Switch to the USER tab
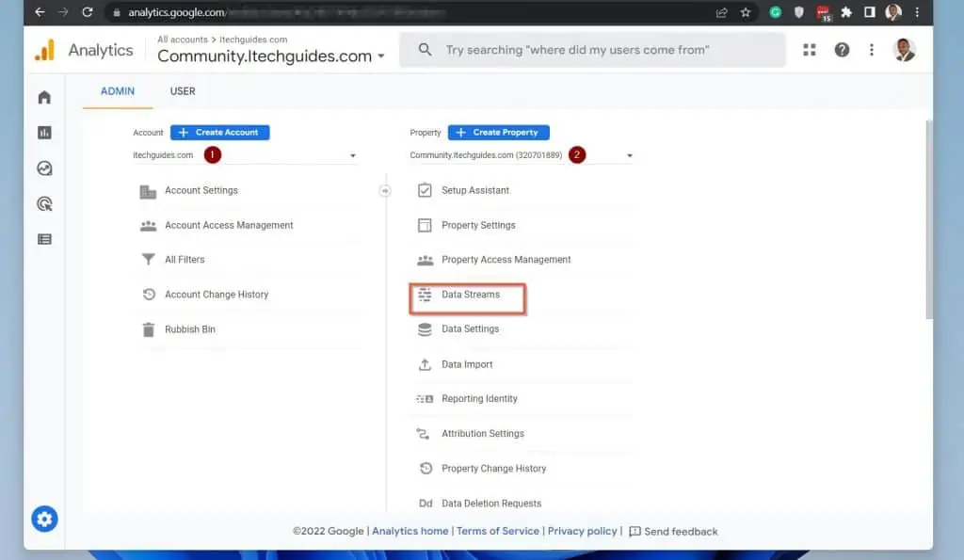Image resolution: width=964 pixels, height=560 pixels. point(183,91)
